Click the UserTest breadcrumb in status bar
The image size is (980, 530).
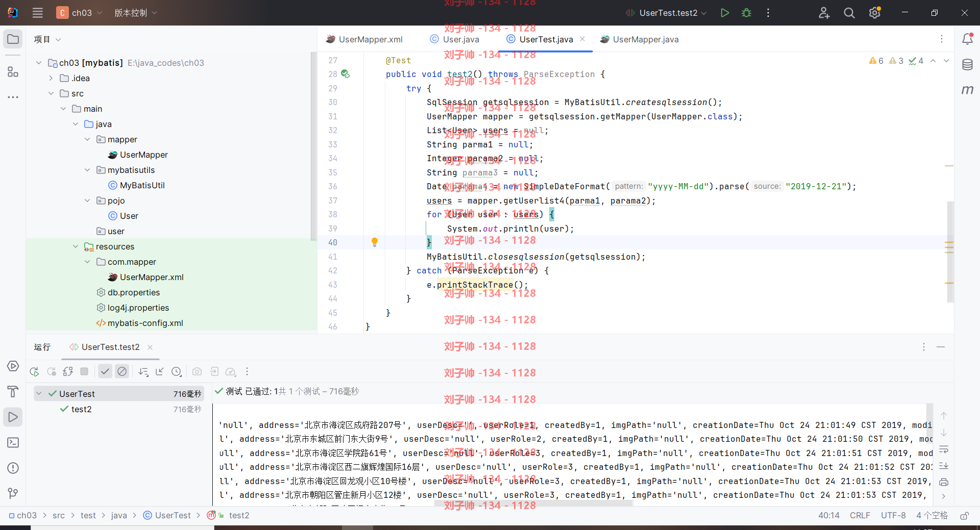pyautogui.click(x=167, y=516)
